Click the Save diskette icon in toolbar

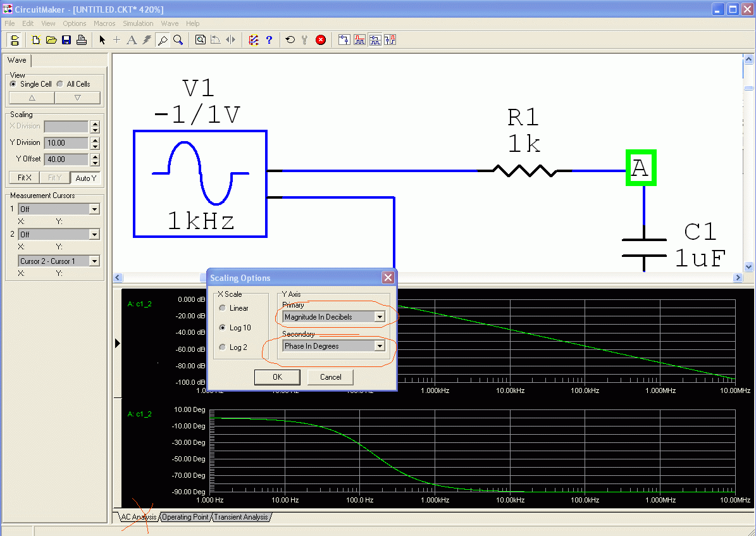pos(66,40)
